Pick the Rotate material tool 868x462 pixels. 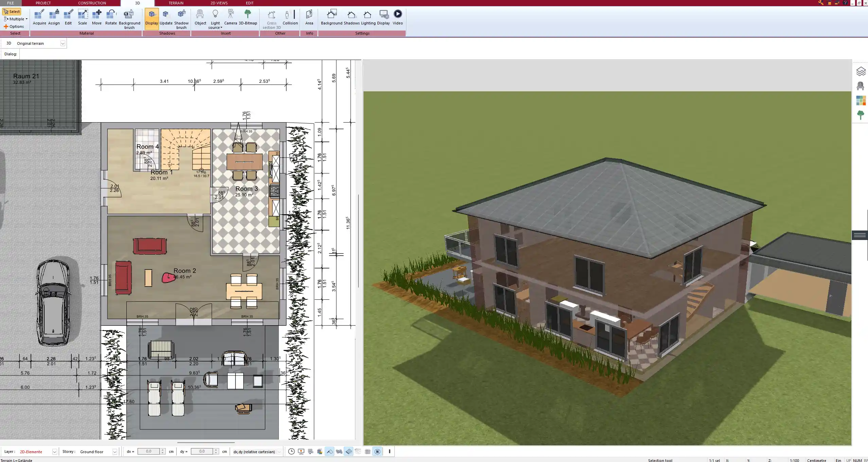[x=111, y=18]
